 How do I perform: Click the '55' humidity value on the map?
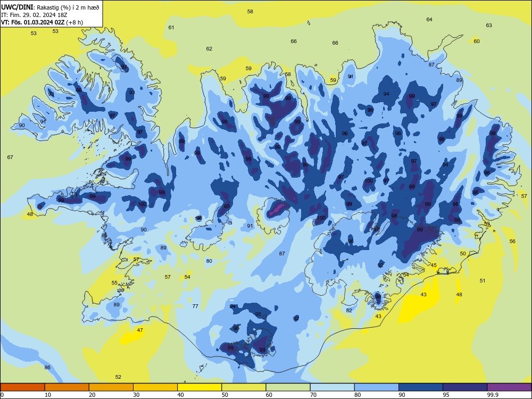115,283
